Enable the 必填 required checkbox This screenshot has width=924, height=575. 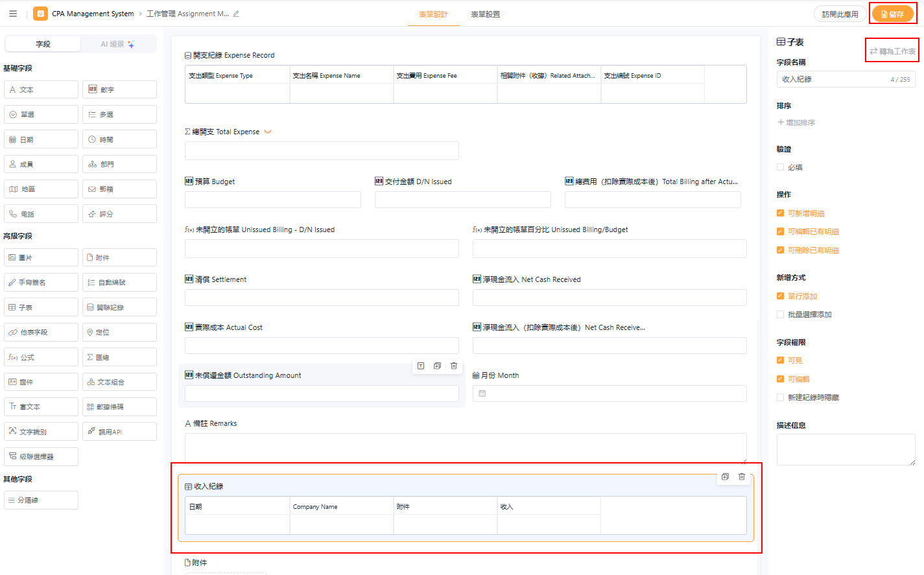[x=781, y=167]
